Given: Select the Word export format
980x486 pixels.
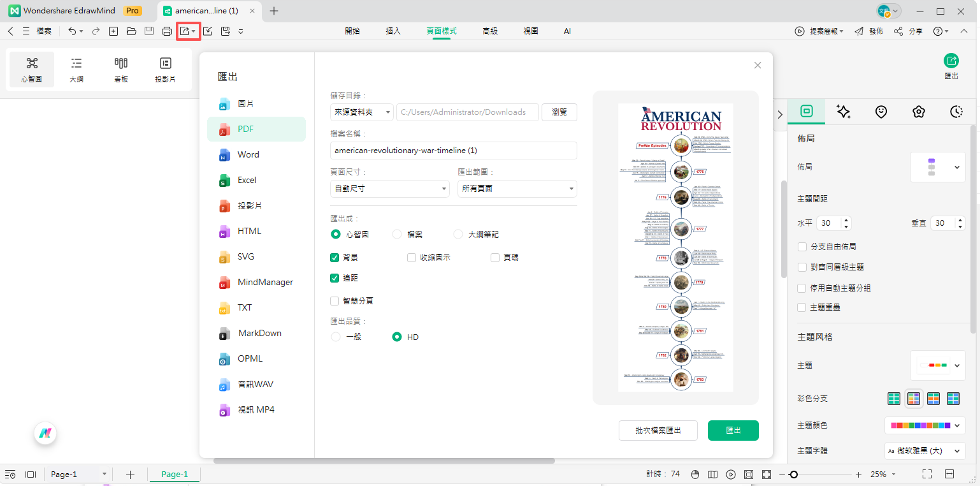Looking at the screenshot, I should coord(248,154).
